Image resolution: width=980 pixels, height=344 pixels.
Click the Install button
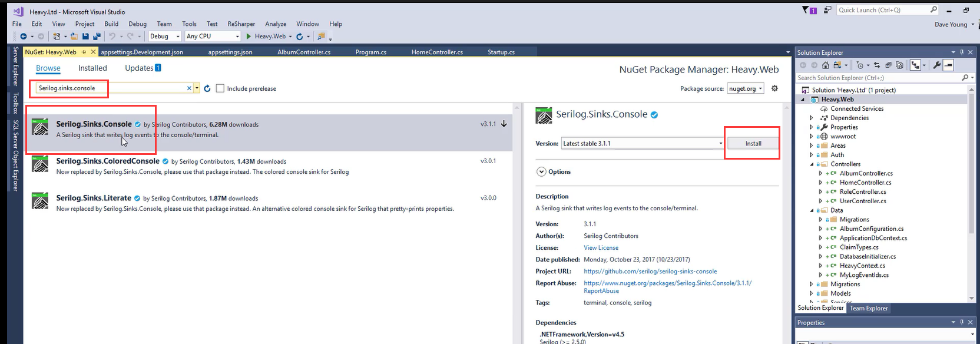(753, 143)
